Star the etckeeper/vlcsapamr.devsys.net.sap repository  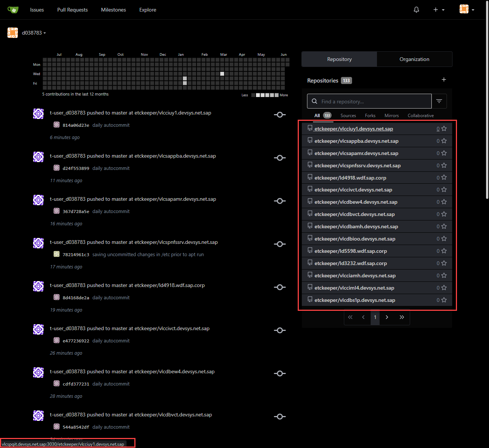[444, 153]
